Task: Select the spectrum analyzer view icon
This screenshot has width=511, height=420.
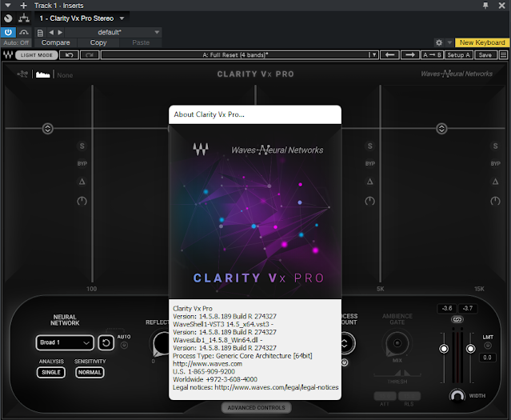Action: click(42, 74)
